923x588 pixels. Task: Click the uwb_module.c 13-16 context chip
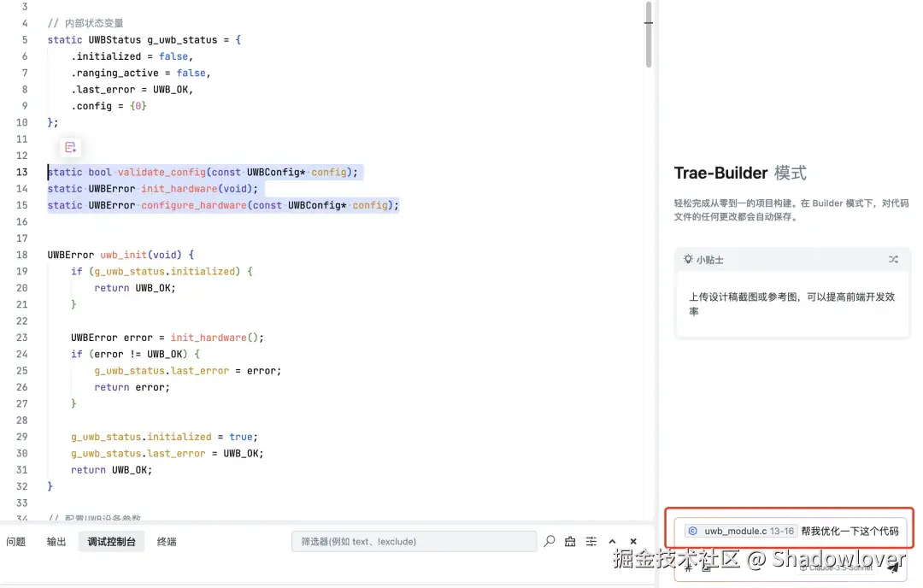740,531
